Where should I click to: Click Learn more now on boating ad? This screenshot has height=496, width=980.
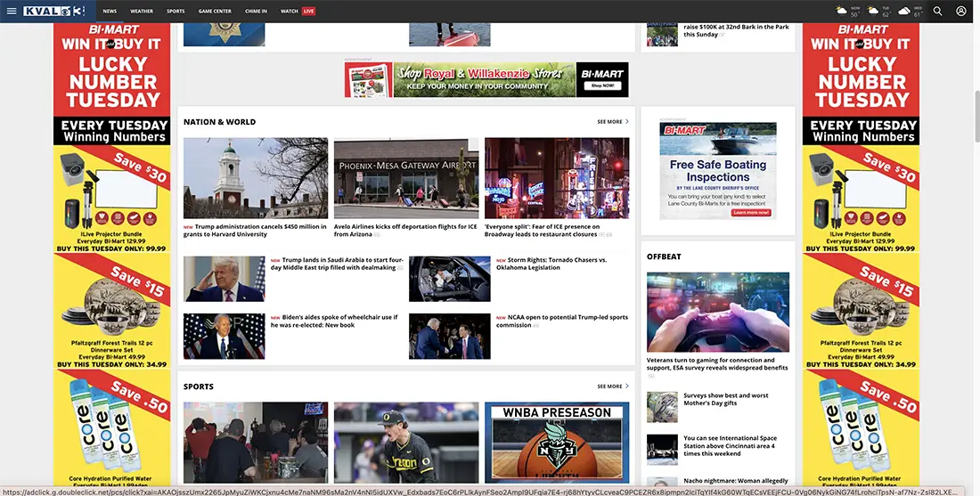coord(751,213)
